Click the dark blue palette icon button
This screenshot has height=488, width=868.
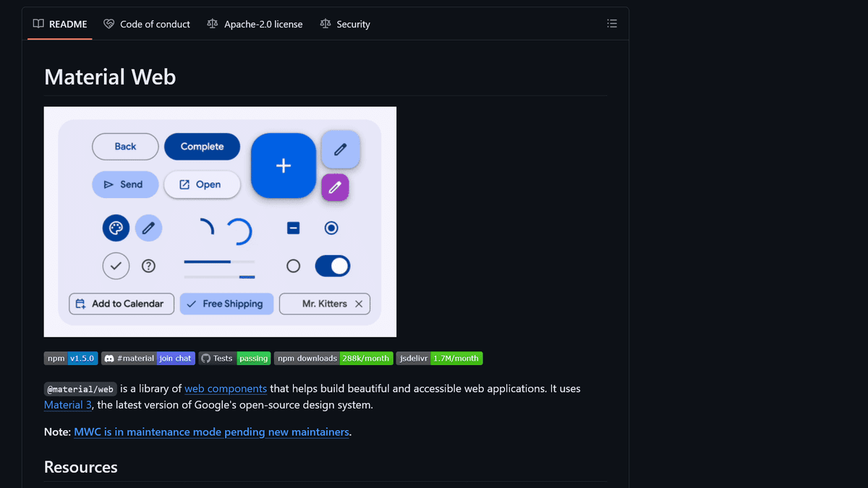116,228
